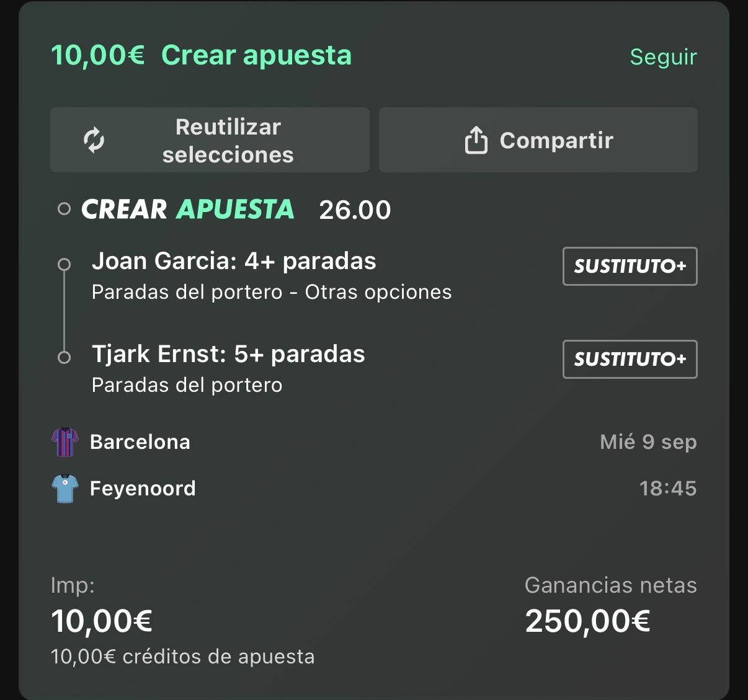The width and height of the screenshot is (748, 700).
Task: Open the 10,00€ Crear apuesta header
Action: (202, 55)
